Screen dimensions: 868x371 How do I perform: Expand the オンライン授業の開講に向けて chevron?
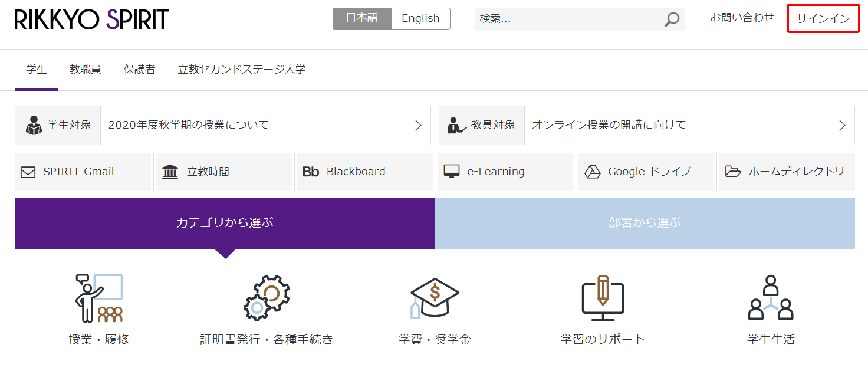(x=842, y=125)
